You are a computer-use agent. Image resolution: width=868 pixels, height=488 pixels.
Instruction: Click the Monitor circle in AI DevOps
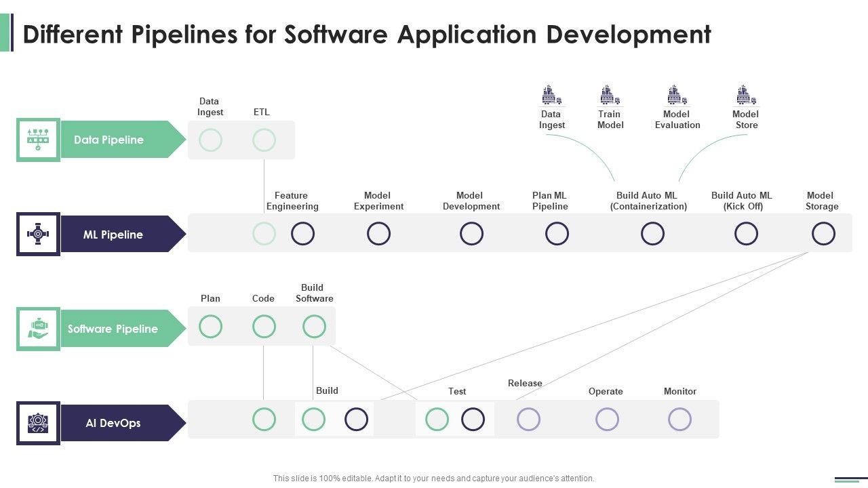click(679, 420)
